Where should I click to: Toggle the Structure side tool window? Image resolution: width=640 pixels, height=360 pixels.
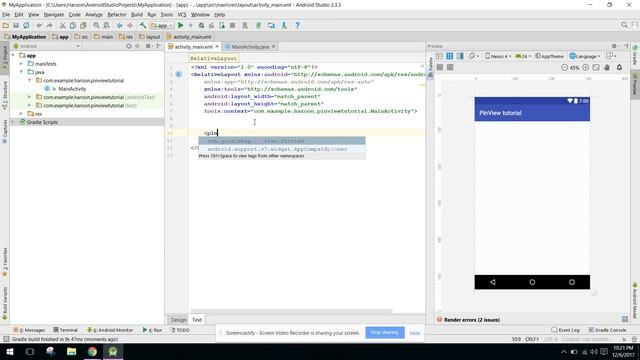coord(5,96)
